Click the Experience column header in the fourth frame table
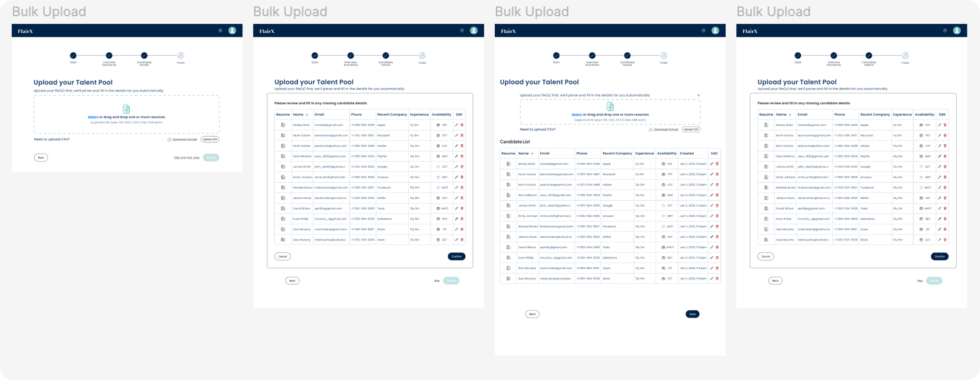Image resolution: width=980 pixels, height=380 pixels. 902,115
